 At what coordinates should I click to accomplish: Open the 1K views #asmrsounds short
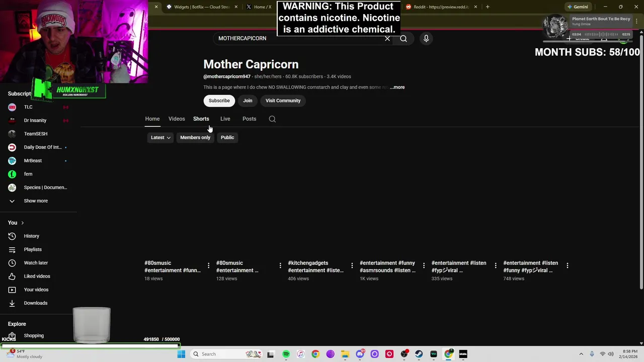[x=387, y=266]
